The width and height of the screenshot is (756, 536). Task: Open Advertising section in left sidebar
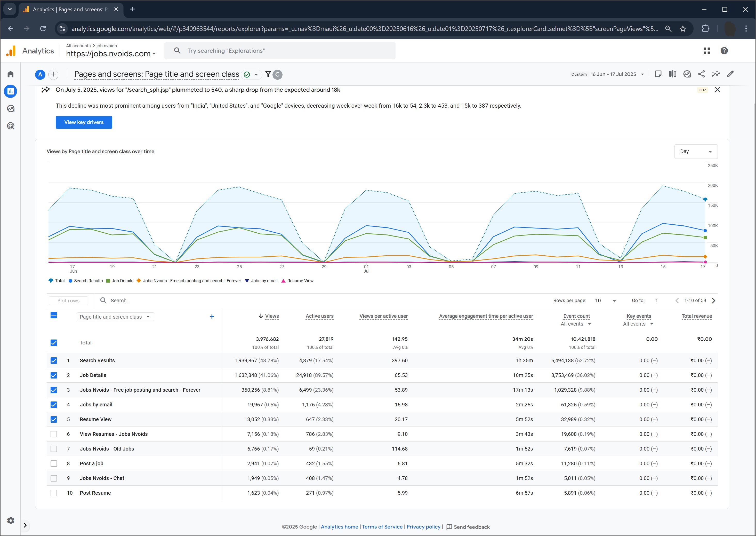click(x=11, y=126)
